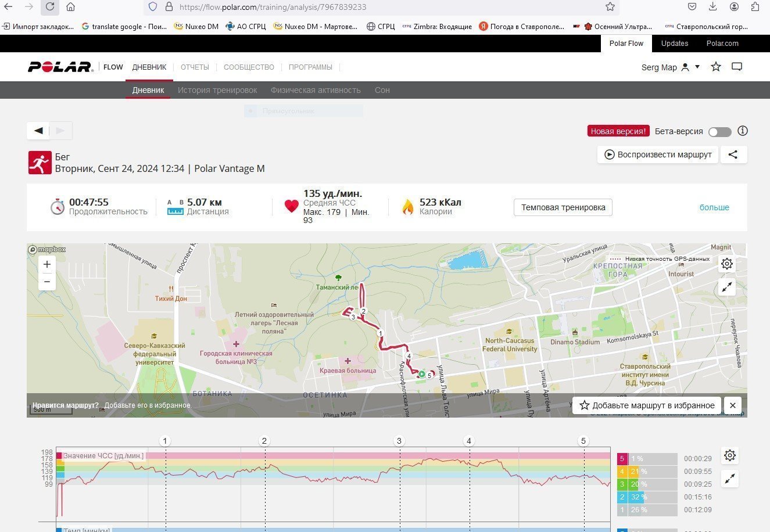The height and width of the screenshot is (532, 770).
Task: Go to browser home page icon
Action: 70,7
